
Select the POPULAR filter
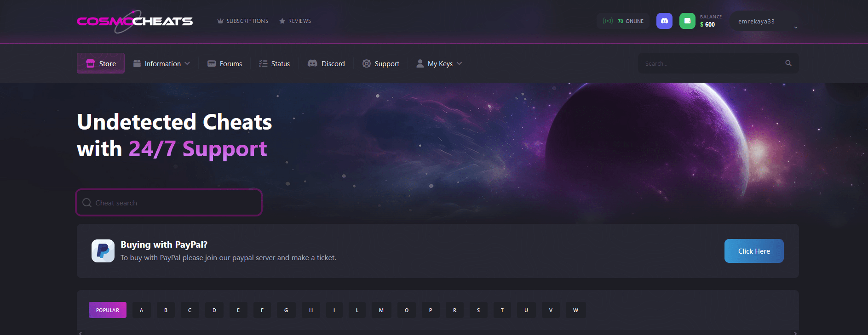pos(108,310)
